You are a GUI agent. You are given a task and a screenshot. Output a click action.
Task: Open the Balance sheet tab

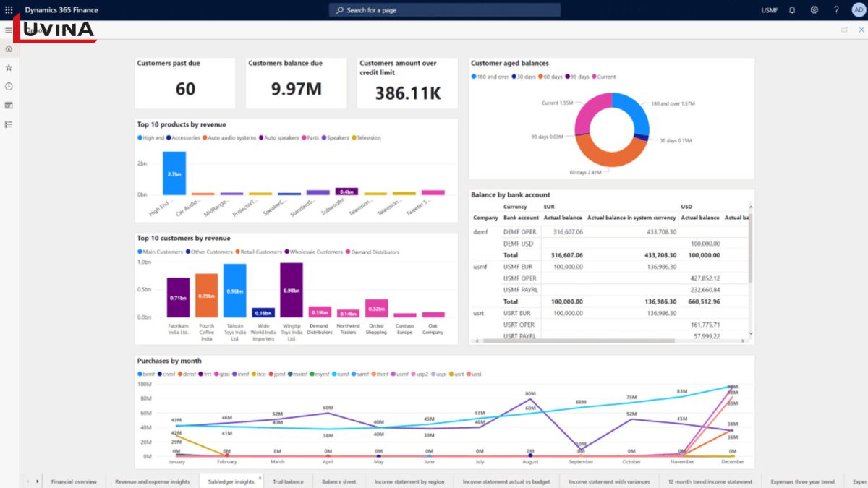click(339, 481)
